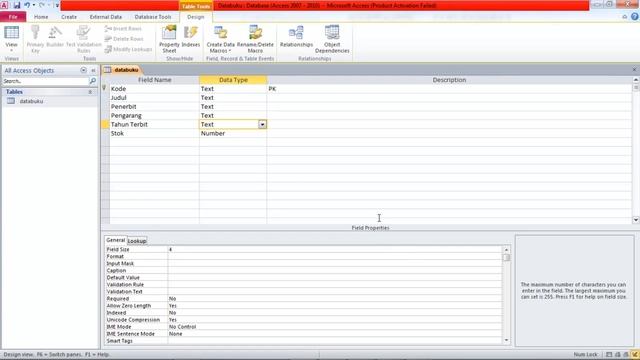This screenshot has height=360, width=640.
Task: Click Delete Rows command
Action: (x=124, y=39)
